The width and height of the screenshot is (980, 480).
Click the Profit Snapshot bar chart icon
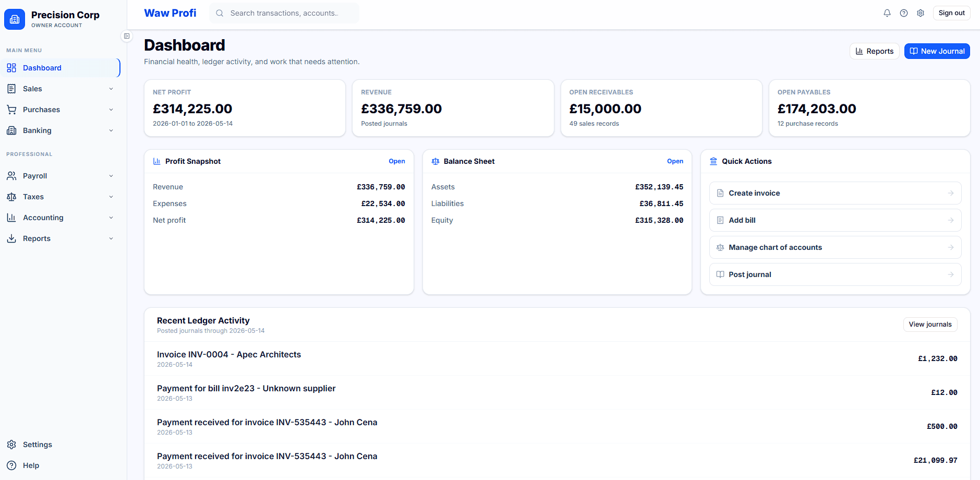156,161
